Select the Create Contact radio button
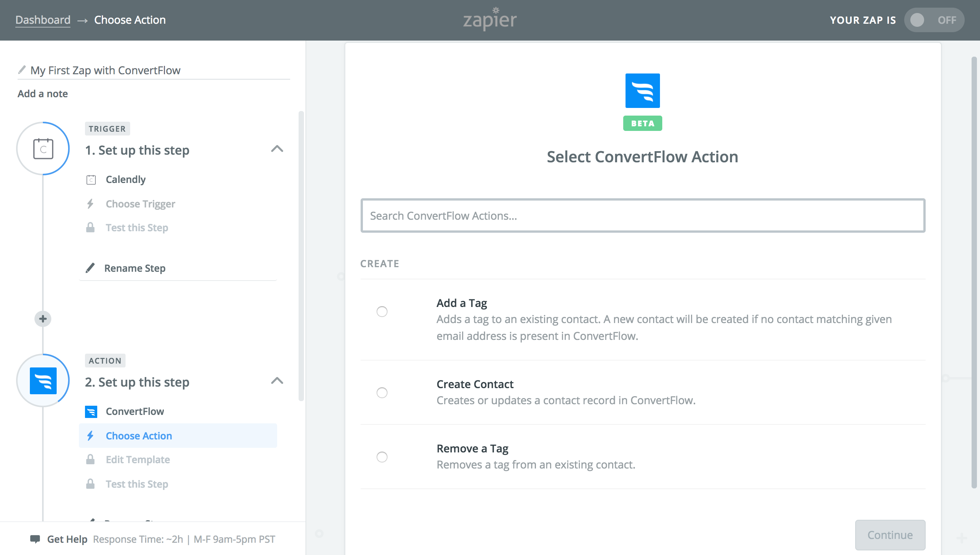Screen dimensions: 980x555 [382, 393]
